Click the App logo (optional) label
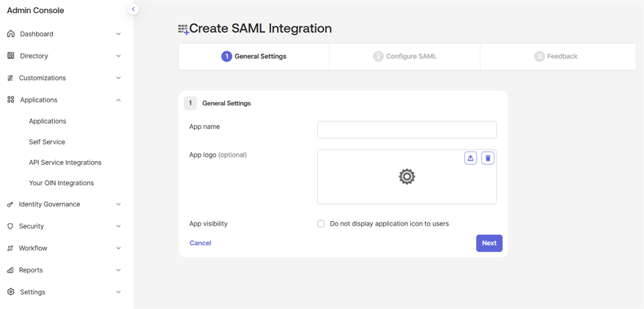The image size is (644, 309). coord(218,155)
